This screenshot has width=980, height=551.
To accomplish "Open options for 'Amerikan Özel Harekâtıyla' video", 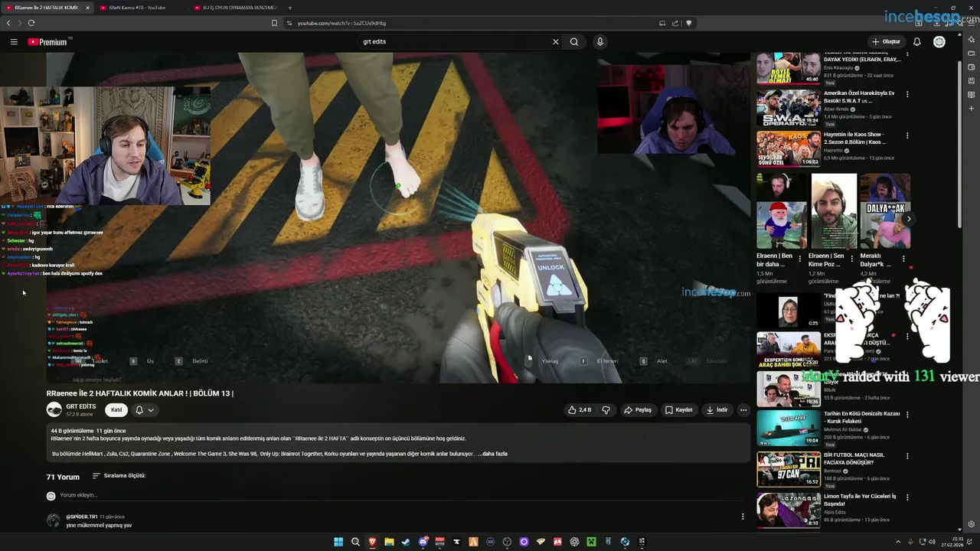I will coord(907,94).
